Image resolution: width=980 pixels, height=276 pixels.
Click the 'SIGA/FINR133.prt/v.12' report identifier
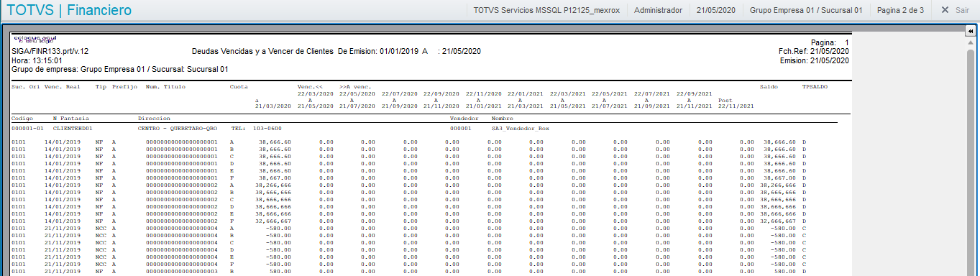(x=50, y=52)
